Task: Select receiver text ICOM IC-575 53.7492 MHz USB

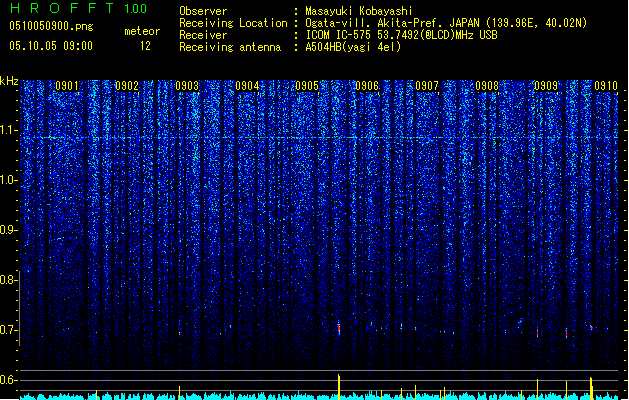Action: [401, 35]
